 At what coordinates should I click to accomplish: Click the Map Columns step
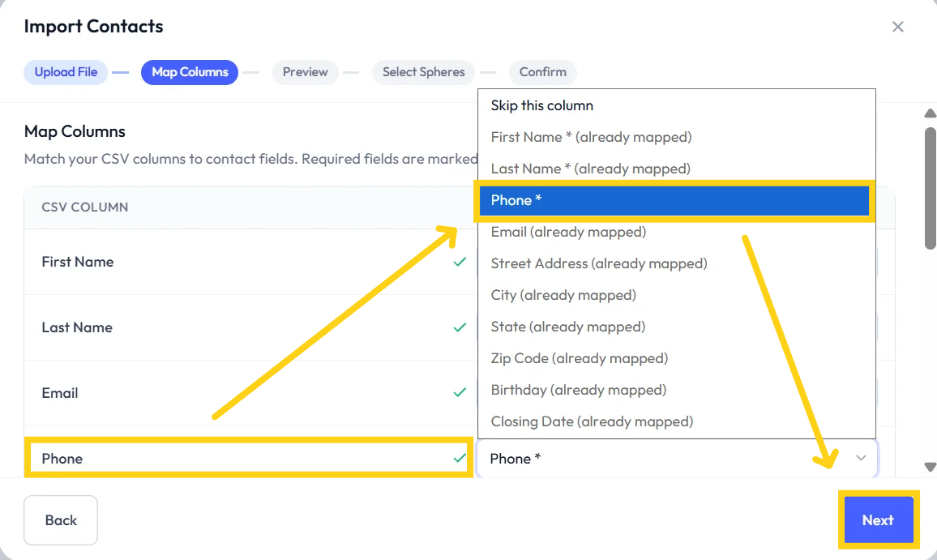[190, 72]
